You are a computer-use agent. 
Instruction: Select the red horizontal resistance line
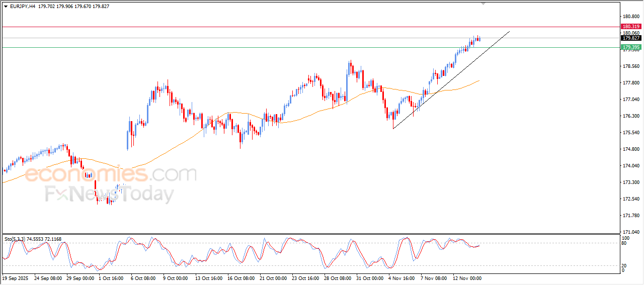point(310,27)
